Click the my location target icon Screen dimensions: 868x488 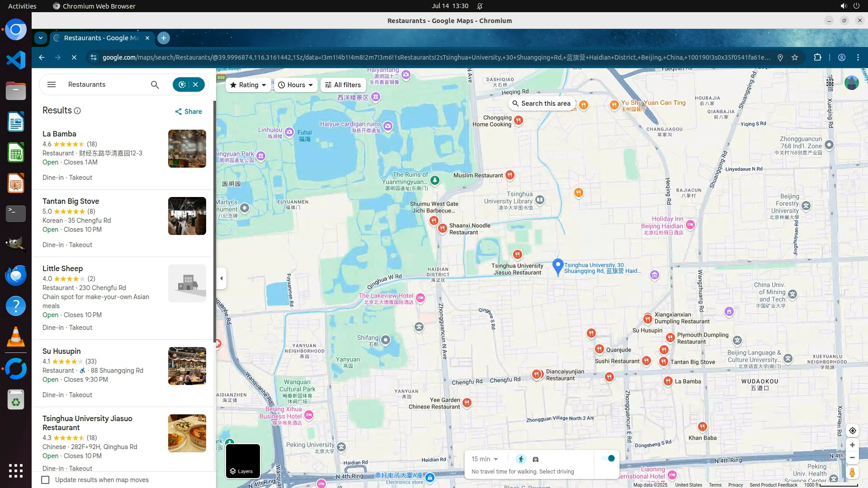pos(852,431)
